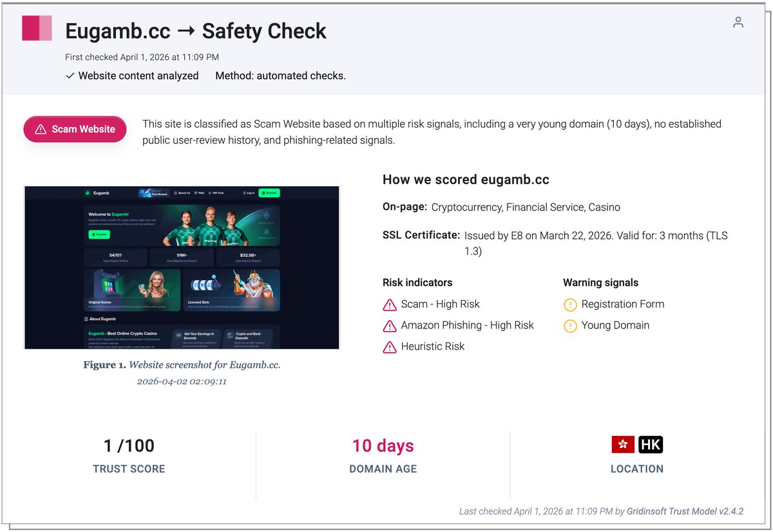Click 'Young Domain' warning signal text

(x=615, y=325)
